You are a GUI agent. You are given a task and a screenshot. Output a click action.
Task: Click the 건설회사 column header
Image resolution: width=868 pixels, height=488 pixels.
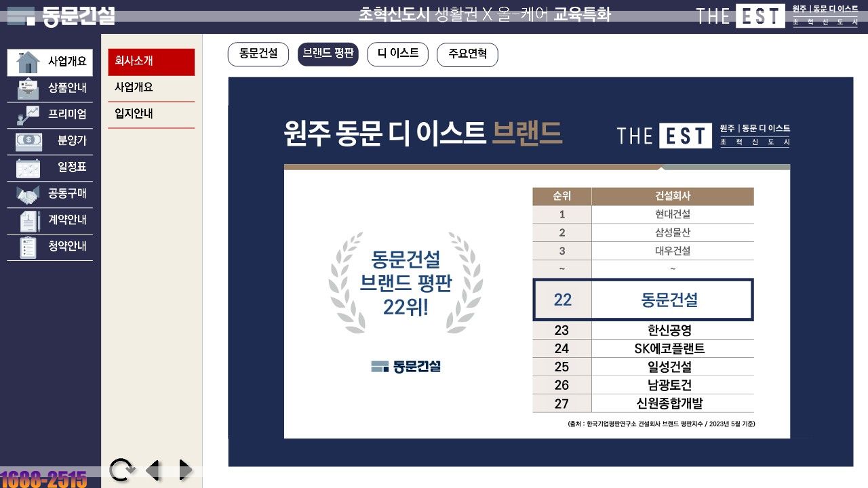(x=673, y=197)
